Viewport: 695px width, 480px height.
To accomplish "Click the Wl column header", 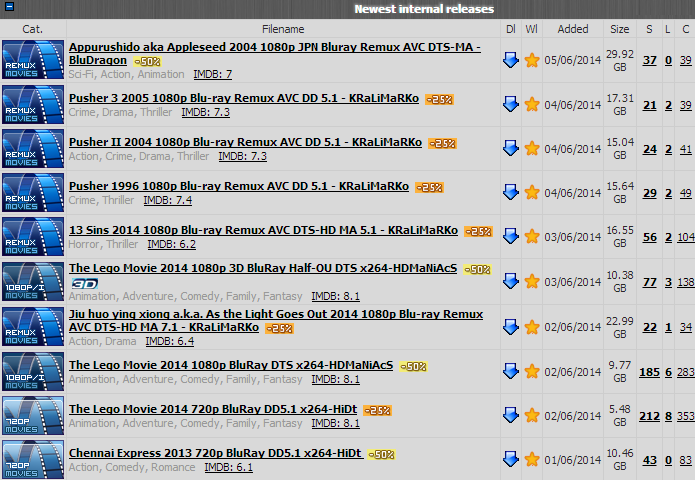I will [x=531, y=29].
